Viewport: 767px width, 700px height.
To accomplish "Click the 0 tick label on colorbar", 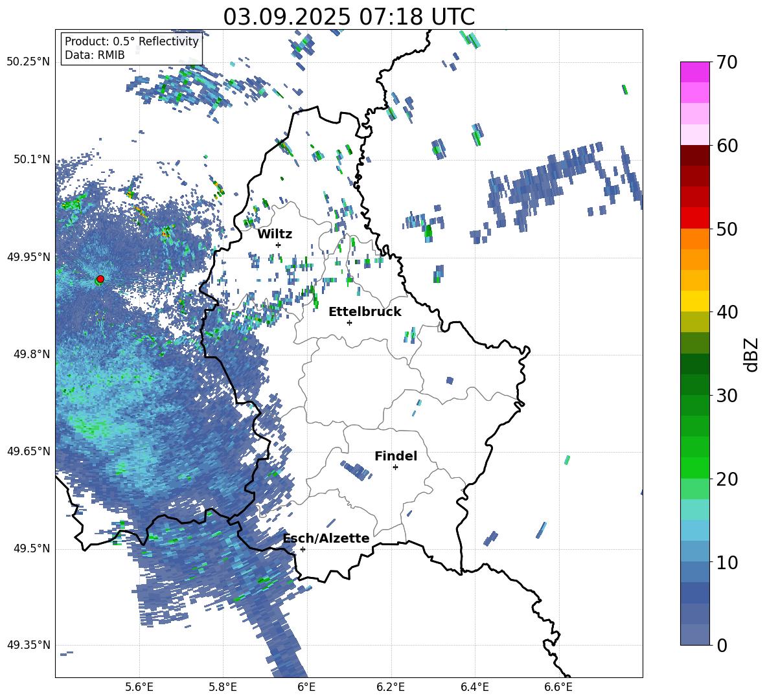I will click(722, 645).
